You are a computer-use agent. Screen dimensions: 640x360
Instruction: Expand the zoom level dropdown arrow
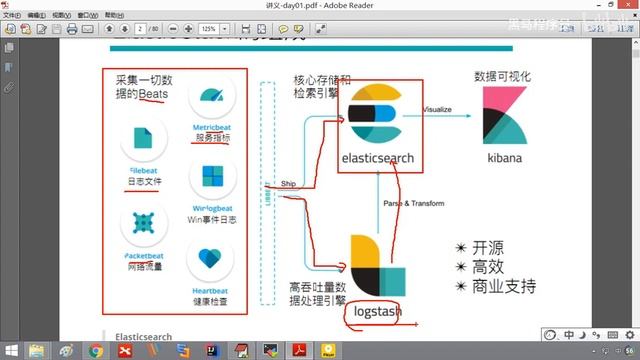224,29
